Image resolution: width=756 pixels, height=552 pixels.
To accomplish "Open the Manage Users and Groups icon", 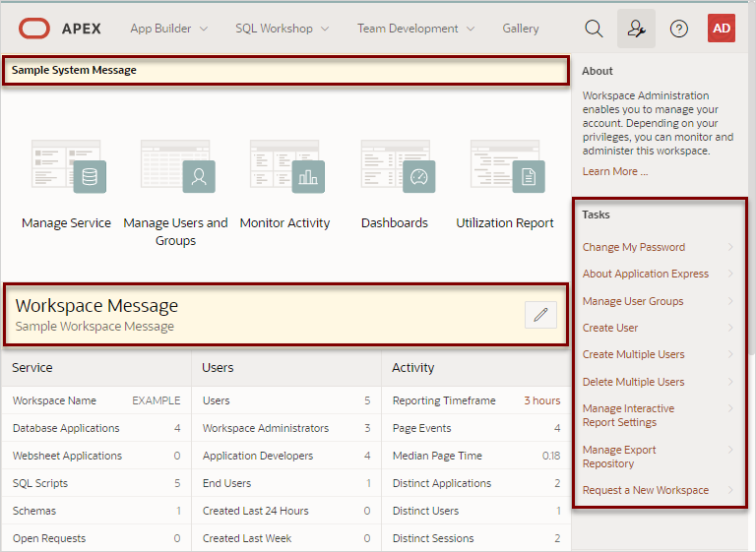I will [177, 166].
